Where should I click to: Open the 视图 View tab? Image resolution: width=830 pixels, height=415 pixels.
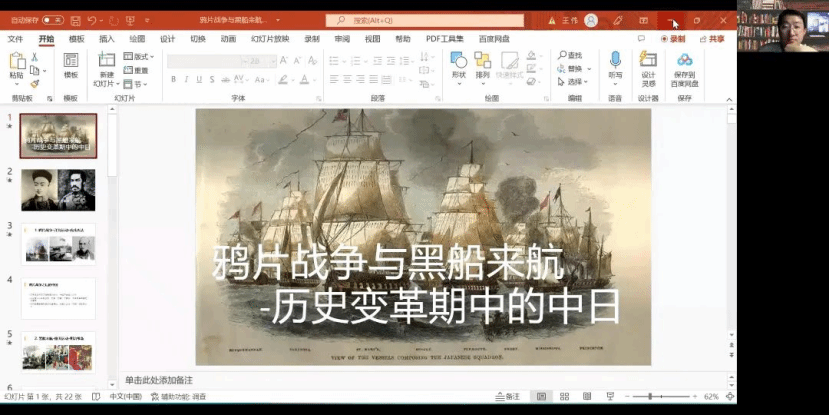click(372, 39)
